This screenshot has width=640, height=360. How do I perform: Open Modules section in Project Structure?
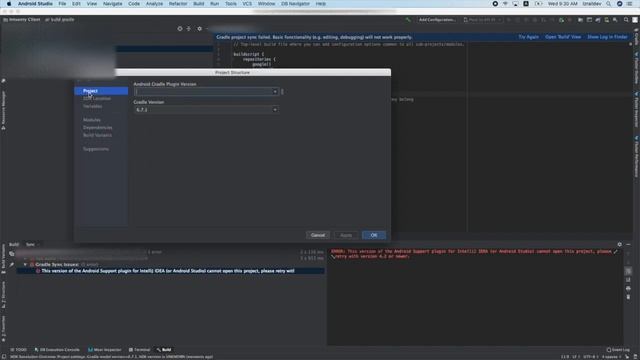(91, 120)
